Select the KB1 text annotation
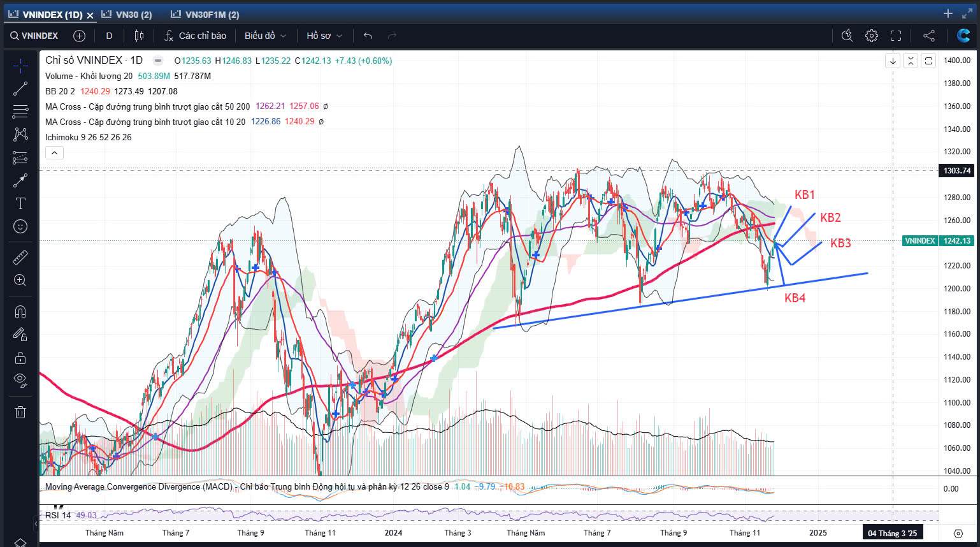 point(805,195)
